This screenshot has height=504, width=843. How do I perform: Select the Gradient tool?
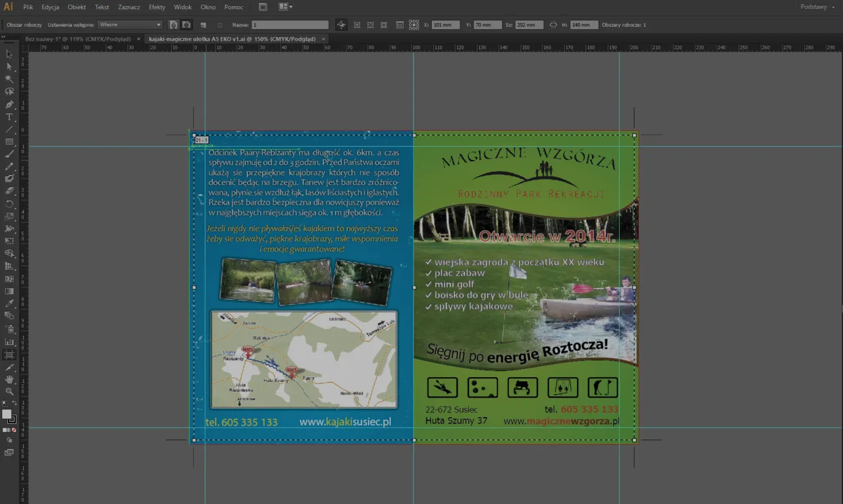pyautogui.click(x=9, y=291)
